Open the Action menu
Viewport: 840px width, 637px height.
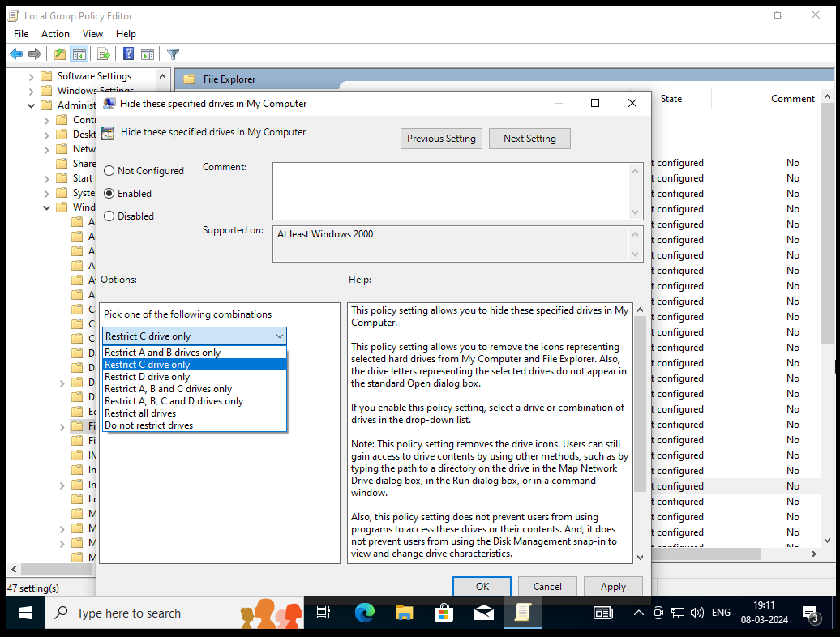pos(55,34)
